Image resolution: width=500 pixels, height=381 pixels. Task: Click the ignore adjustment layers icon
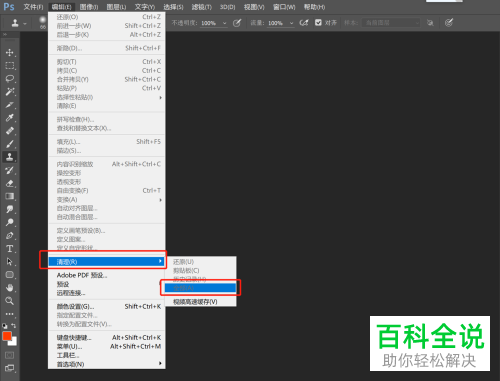(x=430, y=23)
